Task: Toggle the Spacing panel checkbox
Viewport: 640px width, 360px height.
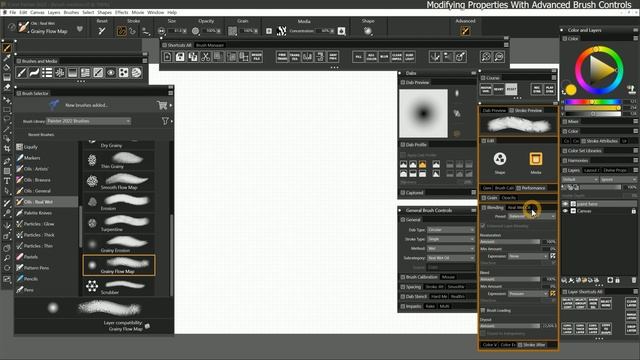Action: coord(403,287)
